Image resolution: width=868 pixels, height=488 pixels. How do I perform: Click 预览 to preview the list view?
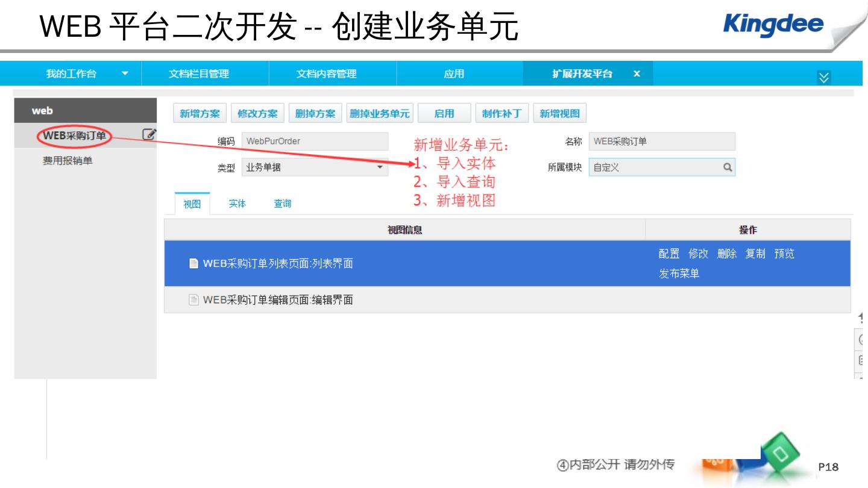(x=784, y=254)
